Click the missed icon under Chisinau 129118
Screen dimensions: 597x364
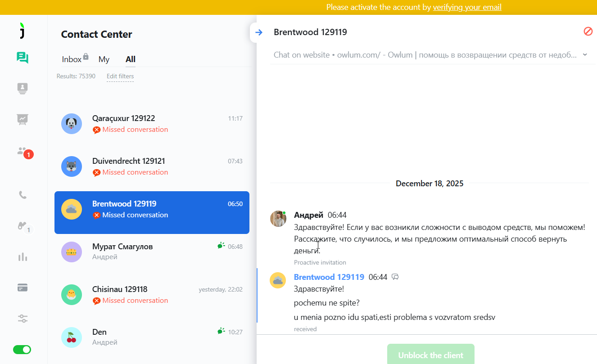coord(96,301)
